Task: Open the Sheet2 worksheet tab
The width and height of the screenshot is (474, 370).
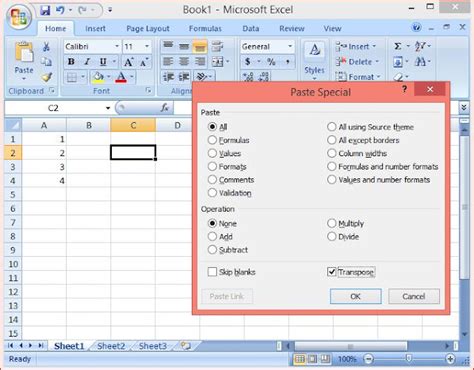Action: (x=111, y=346)
